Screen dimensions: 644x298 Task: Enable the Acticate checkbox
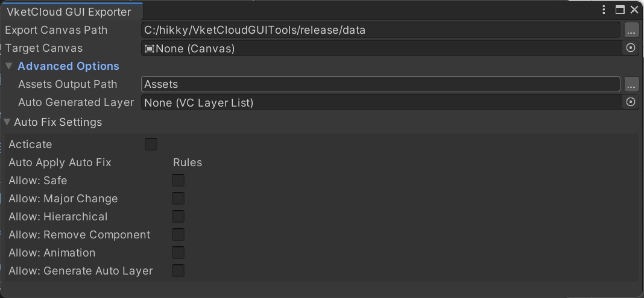click(151, 144)
